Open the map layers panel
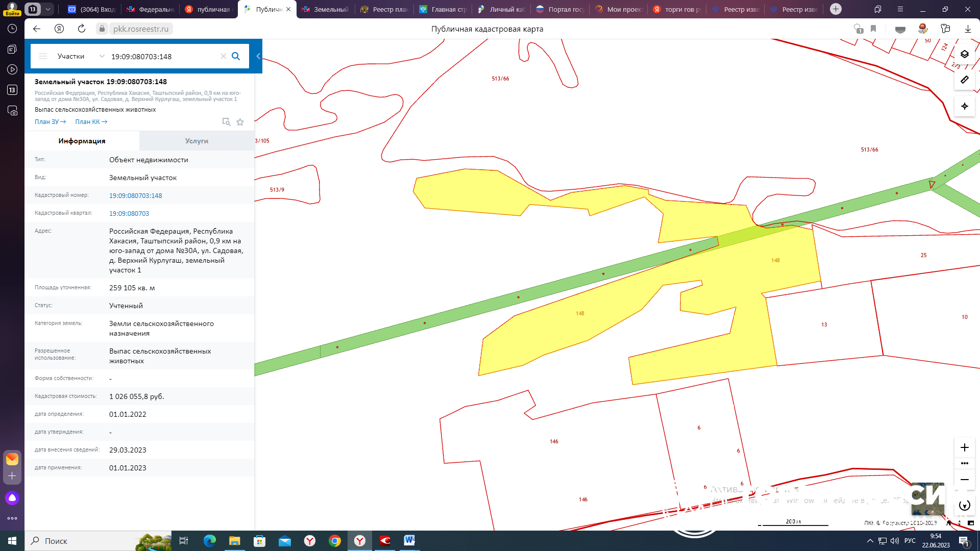The image size is (980, 551). (x=964, y=54)
